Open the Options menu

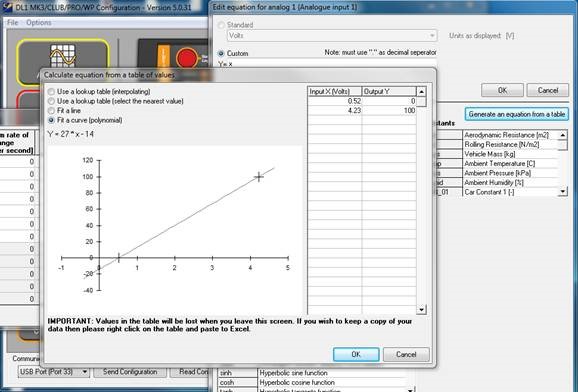click(38, 22)
